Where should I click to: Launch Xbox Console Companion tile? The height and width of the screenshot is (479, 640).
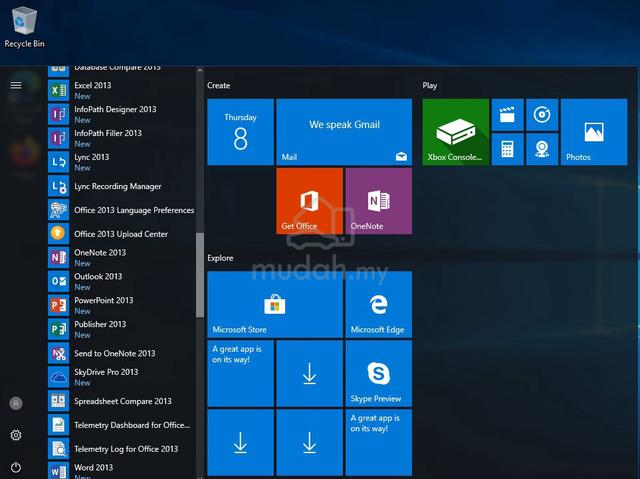[456, 132]
